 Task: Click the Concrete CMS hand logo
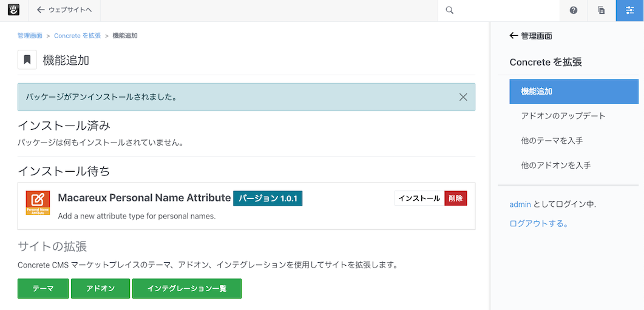point(14,10)
